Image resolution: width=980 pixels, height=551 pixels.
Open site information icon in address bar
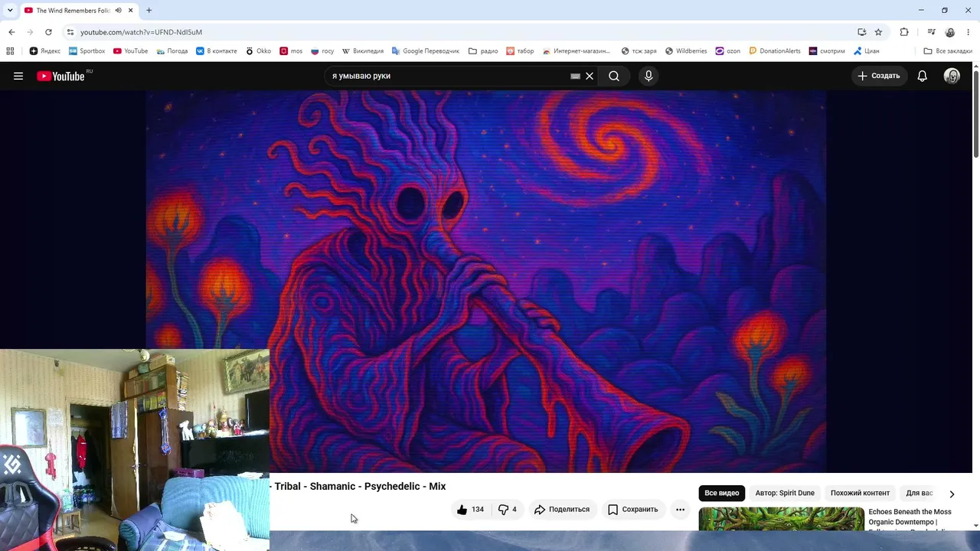[70, 32]
